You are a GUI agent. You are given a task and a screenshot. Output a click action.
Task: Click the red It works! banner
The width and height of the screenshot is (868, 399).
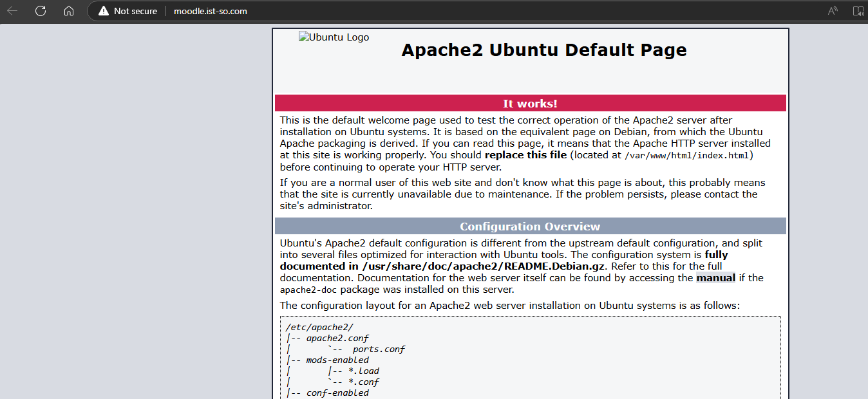pos(530,103)
